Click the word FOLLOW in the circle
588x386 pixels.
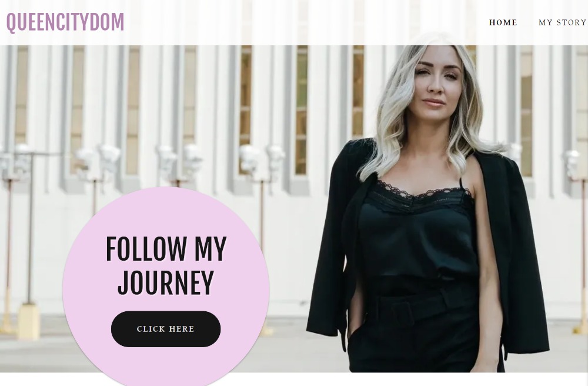point(146,249)
